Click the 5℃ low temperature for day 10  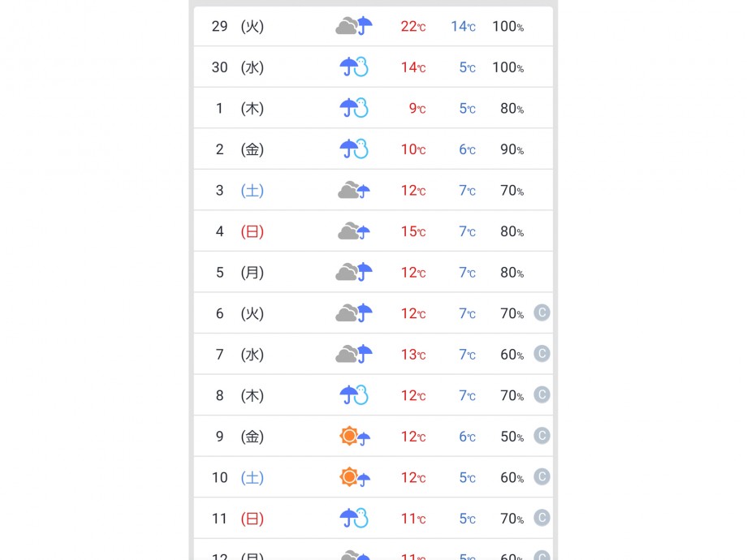coord(468,477)
